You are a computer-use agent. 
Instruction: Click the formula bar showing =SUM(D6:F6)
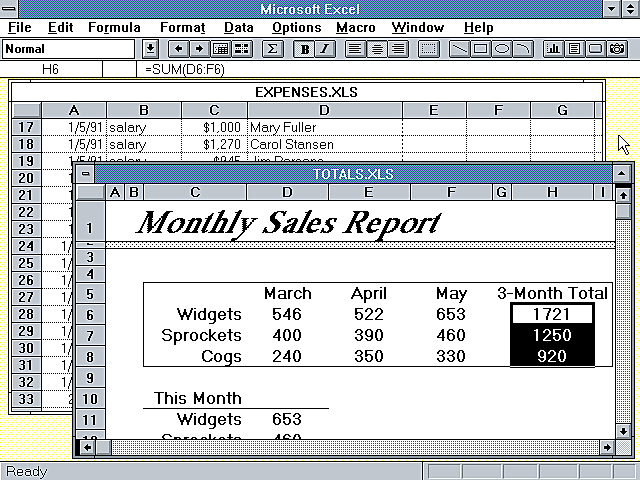tap(388, 69)
